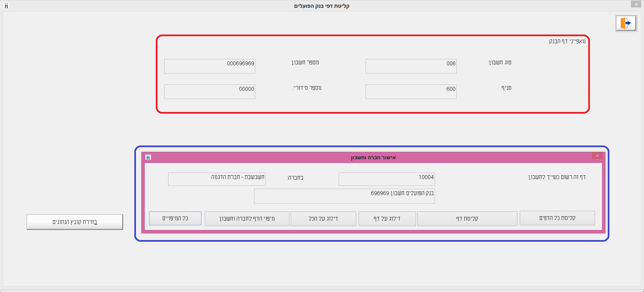Click the H app icon in main title bar
Screen dimensions: 644x292
tap(6, 6)
